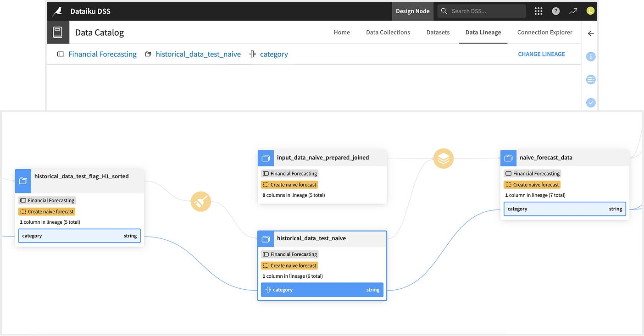Select category column in historical_data_test_flag_H1_sorted
The width and height of the screenshot is (644, 336).
(79, 236)
